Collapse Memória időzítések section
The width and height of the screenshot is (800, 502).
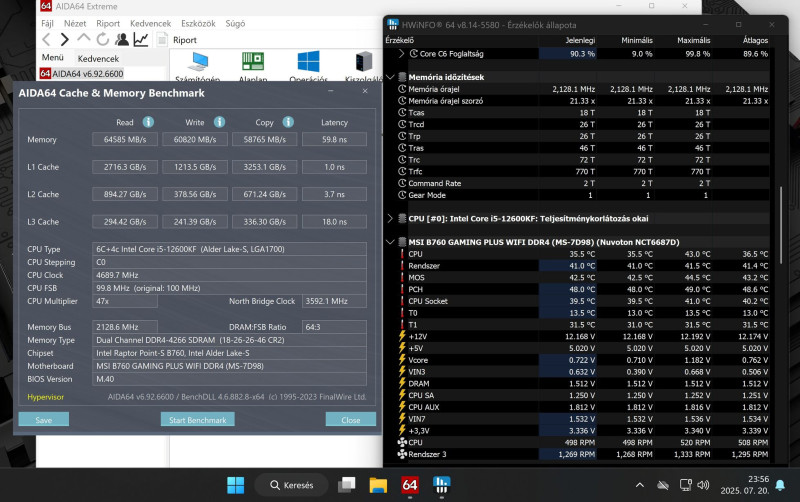390,77
